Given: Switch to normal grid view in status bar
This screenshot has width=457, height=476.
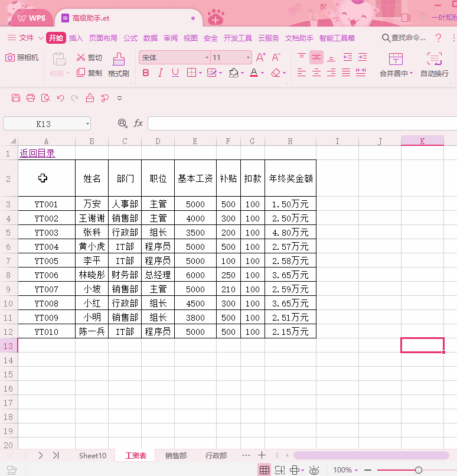Looking at the screenshot, I should tap(265, 470).
